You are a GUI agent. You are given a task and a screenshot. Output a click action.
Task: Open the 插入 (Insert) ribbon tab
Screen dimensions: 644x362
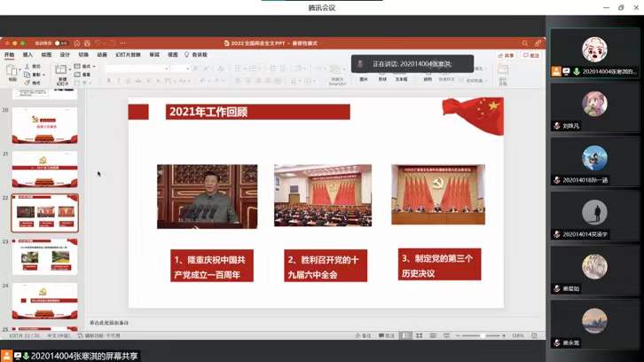27,55
